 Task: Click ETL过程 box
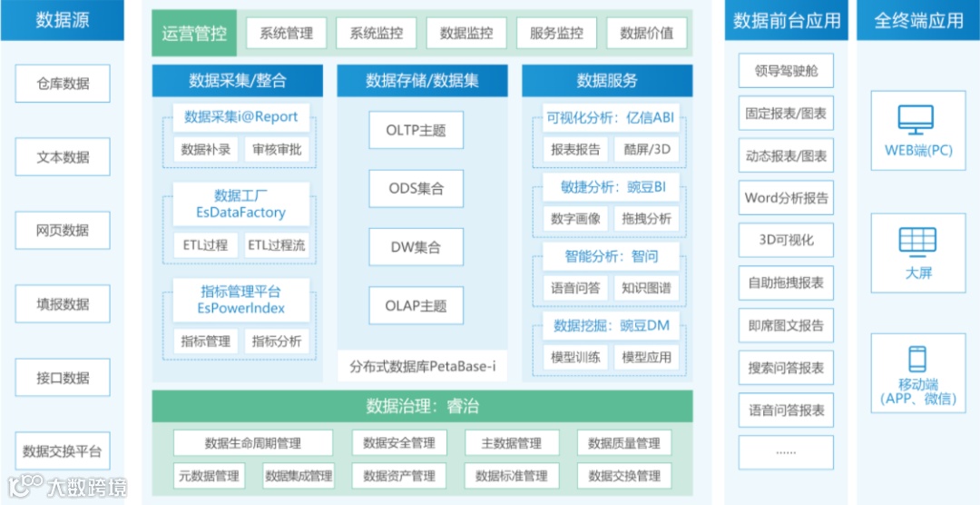206,245
